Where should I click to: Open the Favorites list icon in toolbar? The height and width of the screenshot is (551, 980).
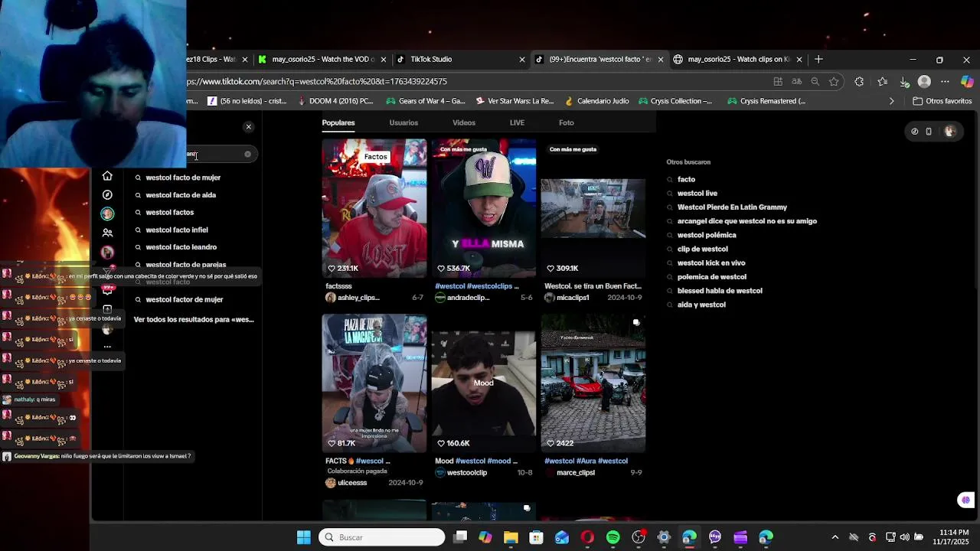tap(883, 82)
